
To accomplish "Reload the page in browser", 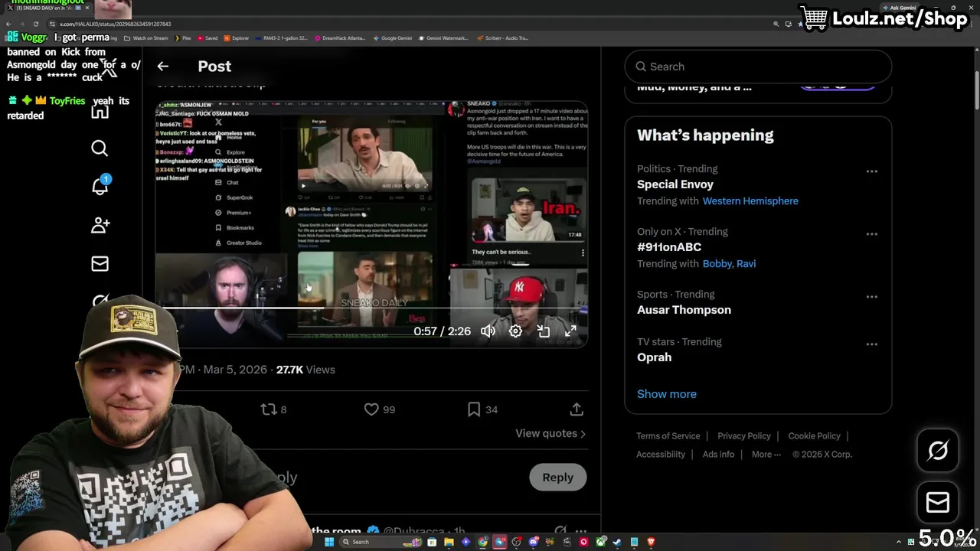I will point(35,24).
